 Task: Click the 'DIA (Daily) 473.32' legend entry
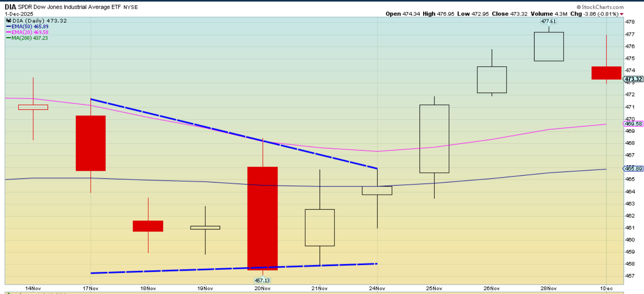(x=40, y=21)
